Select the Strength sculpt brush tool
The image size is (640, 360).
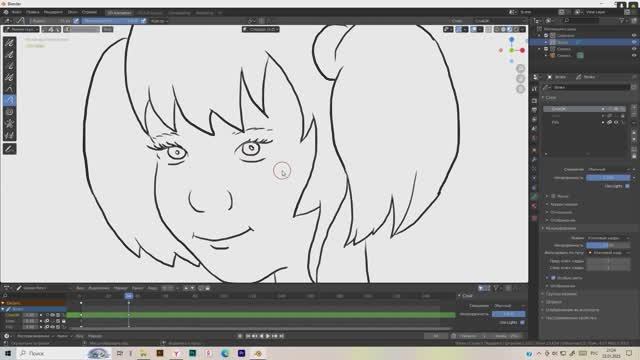coord(9,66)
